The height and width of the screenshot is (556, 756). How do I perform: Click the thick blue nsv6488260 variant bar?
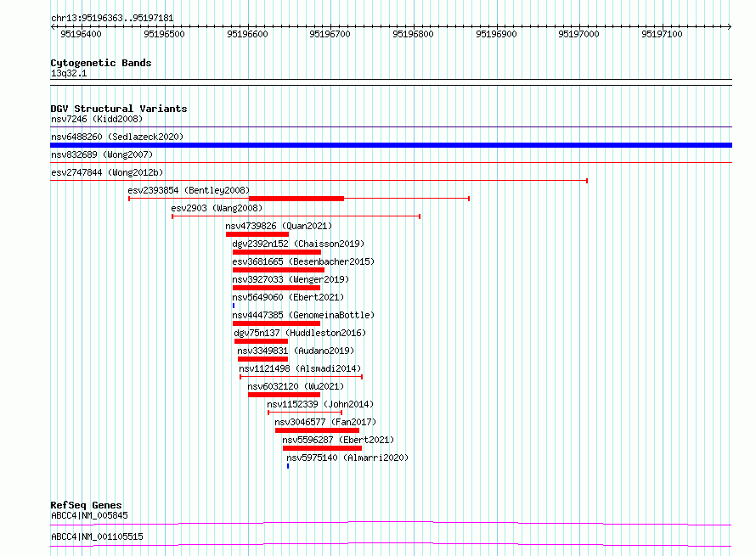(391, 145)
